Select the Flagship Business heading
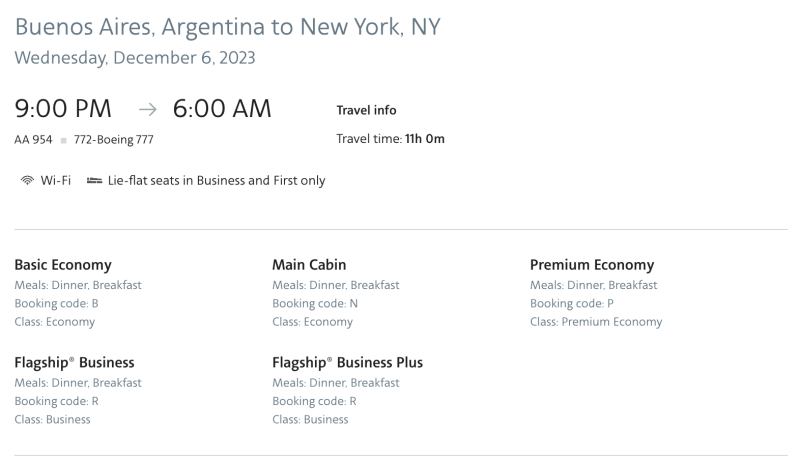The image size is (800, 460). (74, 363)
